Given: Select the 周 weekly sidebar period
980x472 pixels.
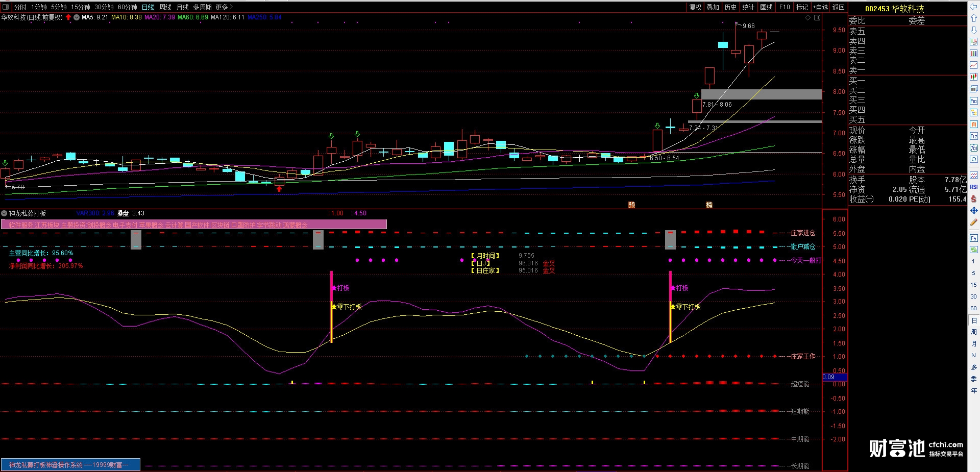Looking at the screenshot, I should pos(974,332).
